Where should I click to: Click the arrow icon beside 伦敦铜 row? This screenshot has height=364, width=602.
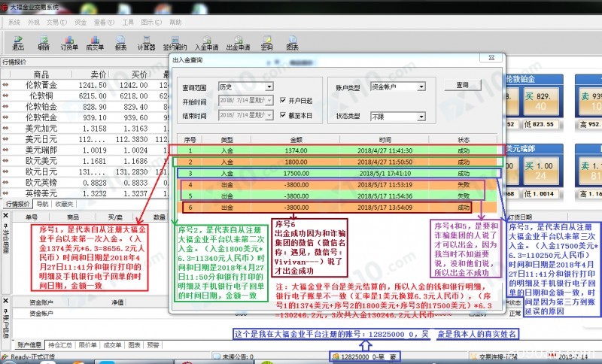pyautogui.click(x=5, y=96)
